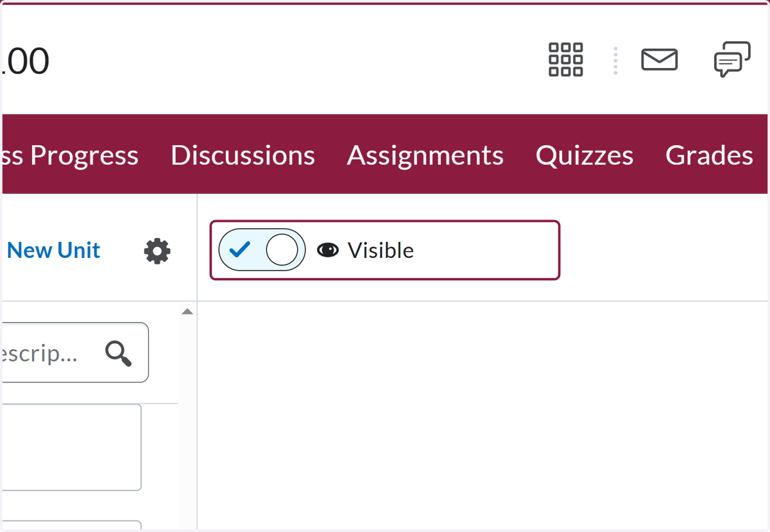
Task: Click the course title ending in .00
Action: [24, 62]
